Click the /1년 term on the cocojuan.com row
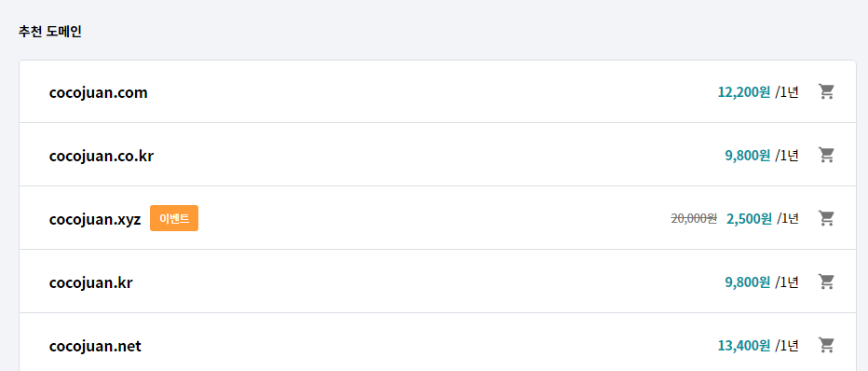Image resolution: width=868 pixels, height=371 pixels. tap(787, 92)
